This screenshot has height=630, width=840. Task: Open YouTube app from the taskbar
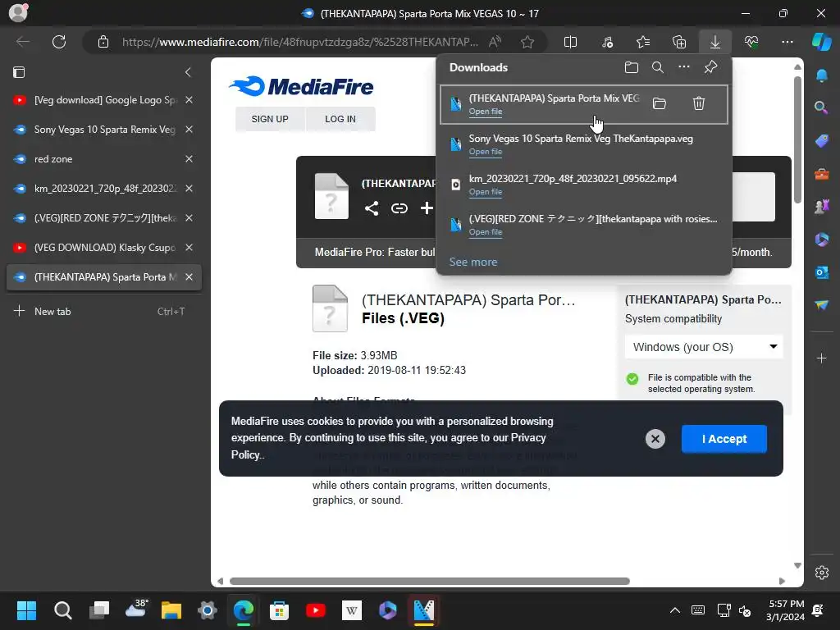tap(316, 610)
